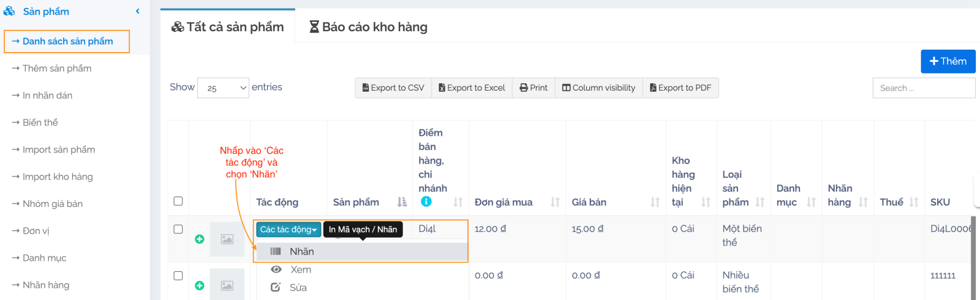Open the Các tác động dropdown

tap(288, 230)
